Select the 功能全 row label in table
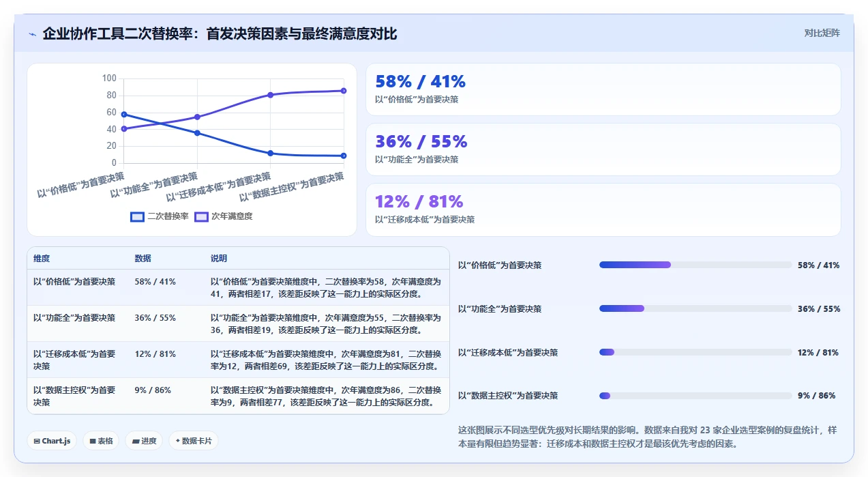 pos(74,318)
